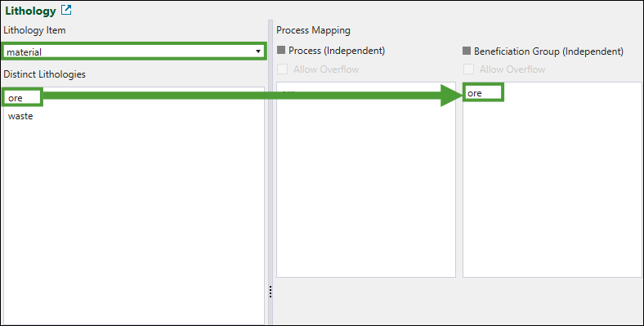Toggle the Beneficiation Group (Independent) square indicator
This screenshot has width=644, height=326.
(467, 51)
